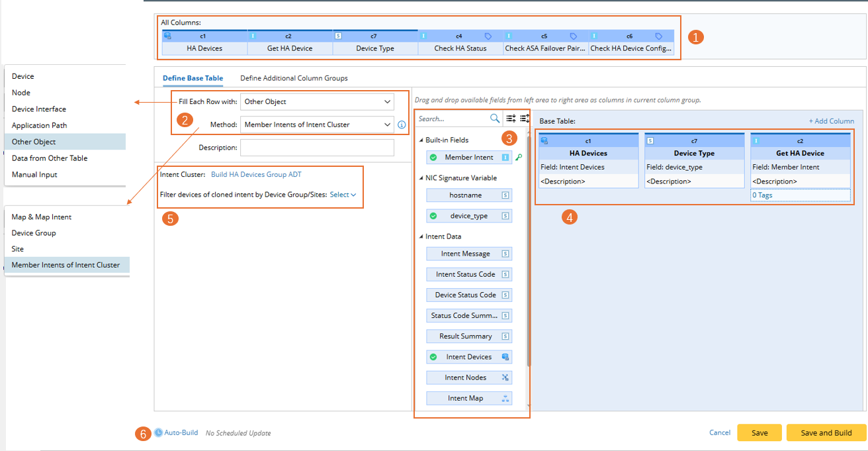Click the green check icon on Member Intent field

(x=433, y=158)
